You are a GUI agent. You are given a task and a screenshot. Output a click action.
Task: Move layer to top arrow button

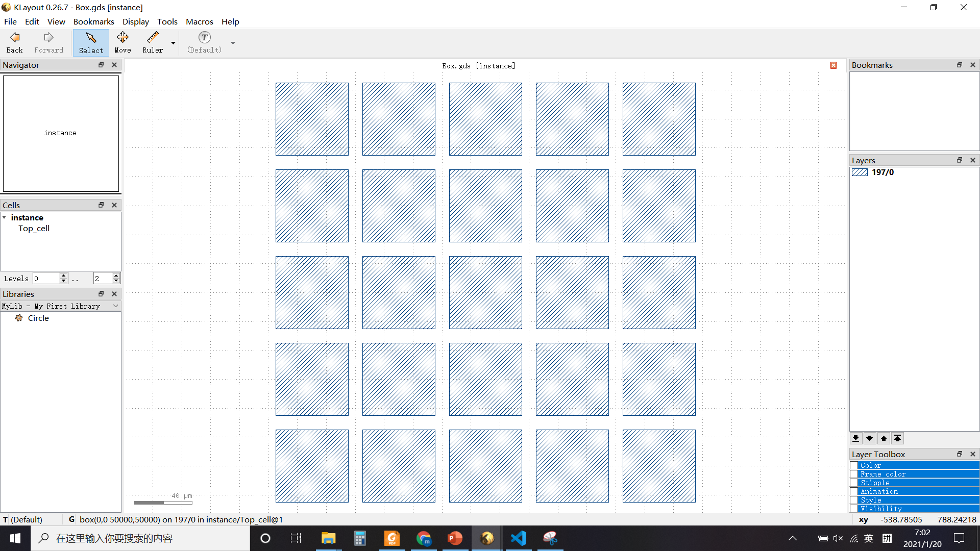[897, 438]
